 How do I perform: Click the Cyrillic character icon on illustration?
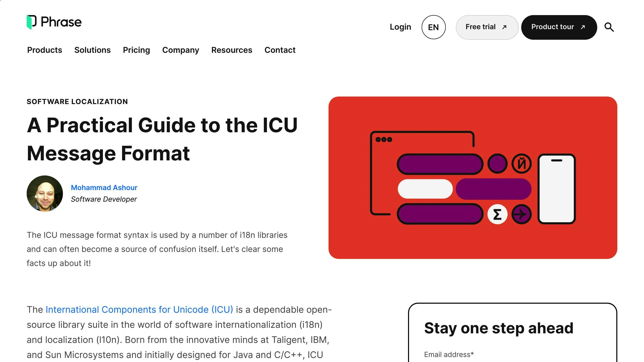click(520, 163)
